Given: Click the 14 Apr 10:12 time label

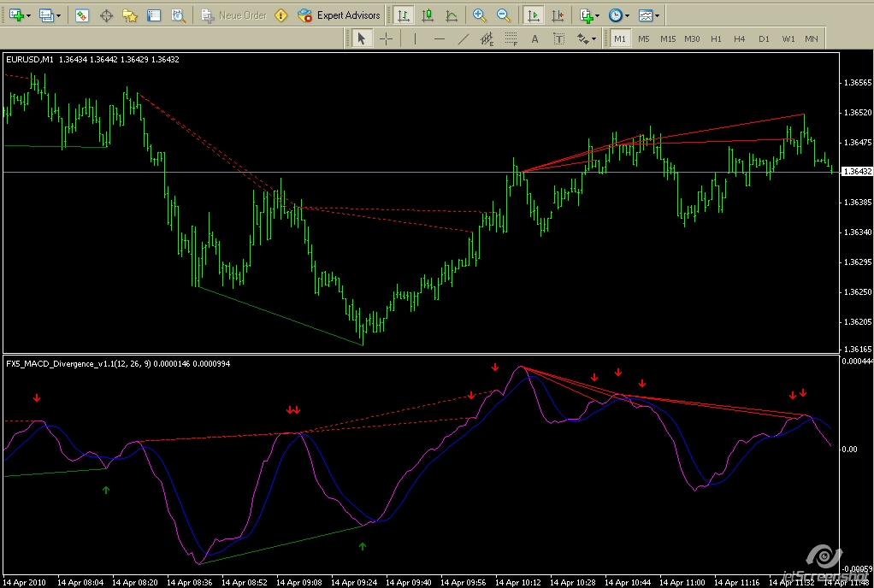Looking at the screenshot, I should tap(518, 582).
